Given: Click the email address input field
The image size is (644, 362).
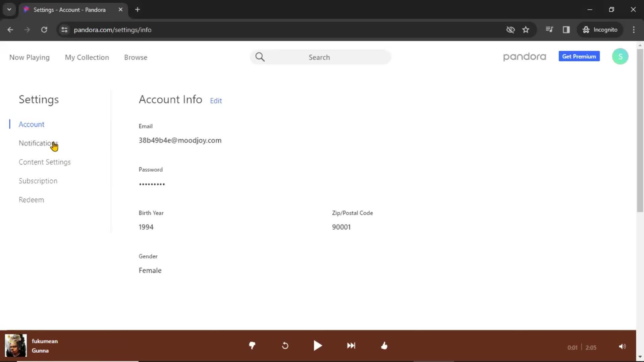Looking at the screenshot, I should pyautogui.click(x=180, y=140).
